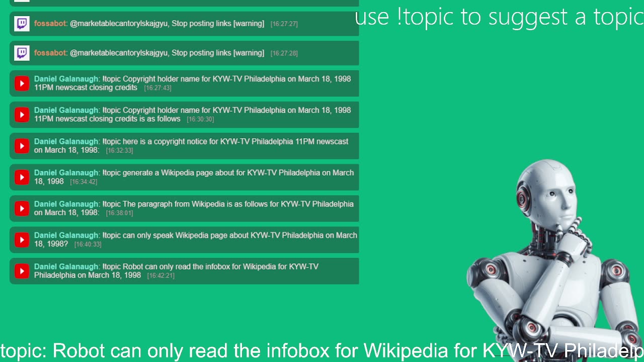644x362 pixels.
Task: Click YouTube icon of the 16:38:01 message
Action: 22,208
